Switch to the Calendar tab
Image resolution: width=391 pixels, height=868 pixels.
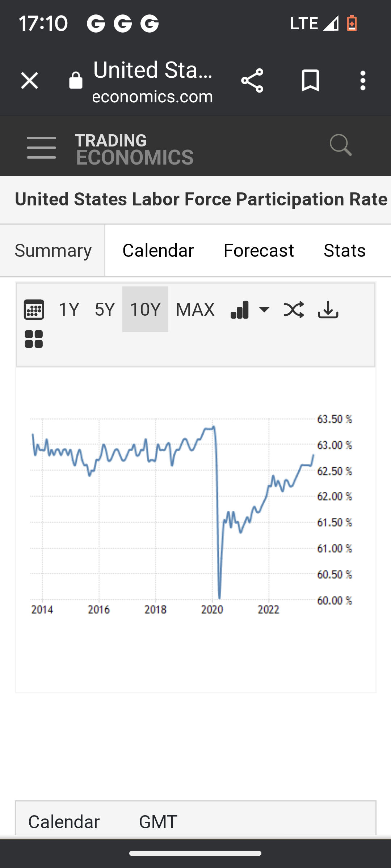158,250
